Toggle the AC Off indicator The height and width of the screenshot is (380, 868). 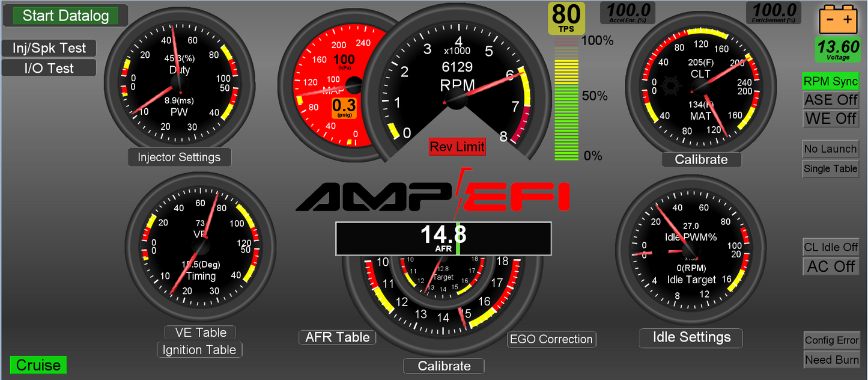(831, 266)
